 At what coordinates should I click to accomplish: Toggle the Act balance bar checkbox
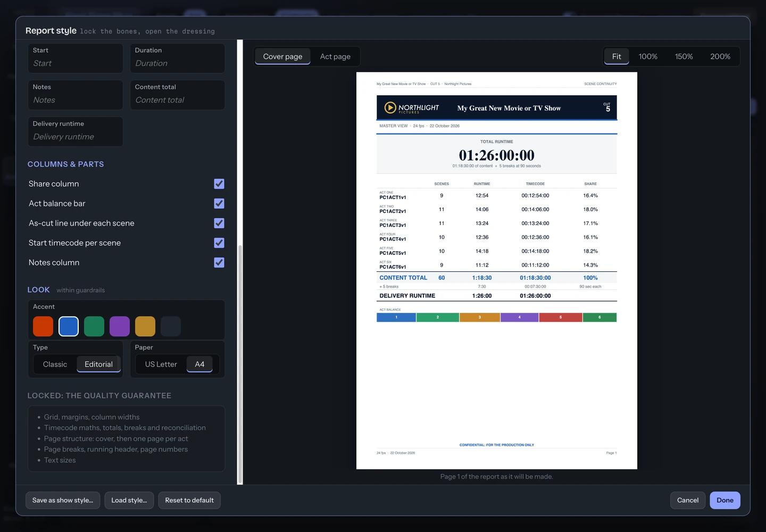coord(219,203)
